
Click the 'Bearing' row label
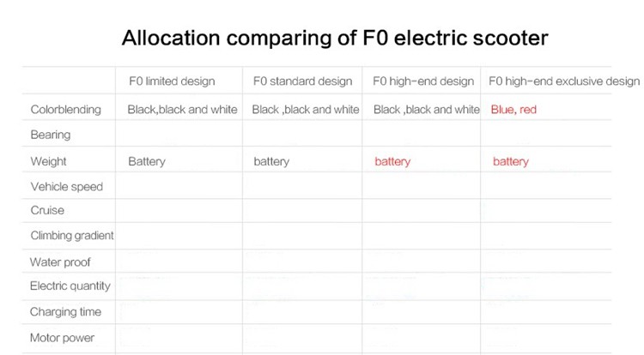(51, 135)
